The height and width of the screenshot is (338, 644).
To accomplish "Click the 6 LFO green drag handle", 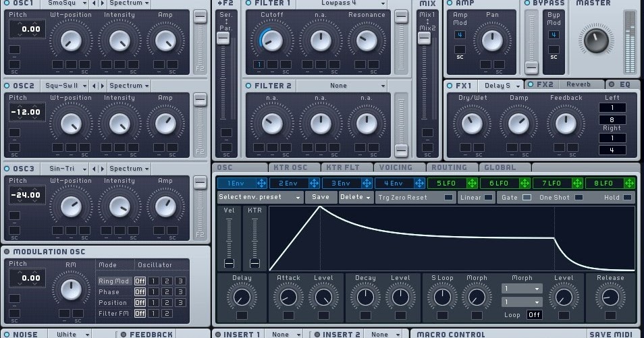I will (525, 184).
